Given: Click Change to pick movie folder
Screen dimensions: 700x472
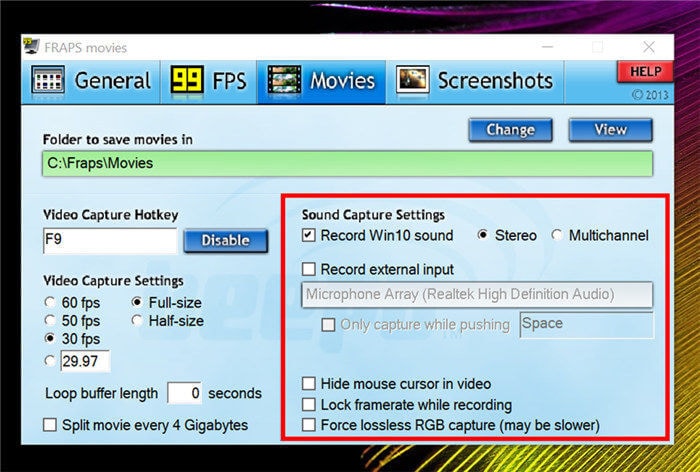Looking at the screenshot, I should coord(511,130).
